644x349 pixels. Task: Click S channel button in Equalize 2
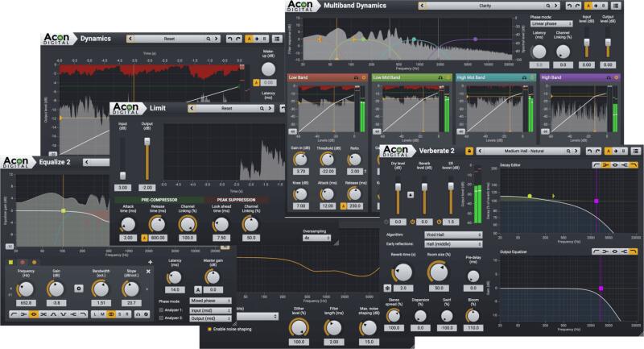click(119, 314)
